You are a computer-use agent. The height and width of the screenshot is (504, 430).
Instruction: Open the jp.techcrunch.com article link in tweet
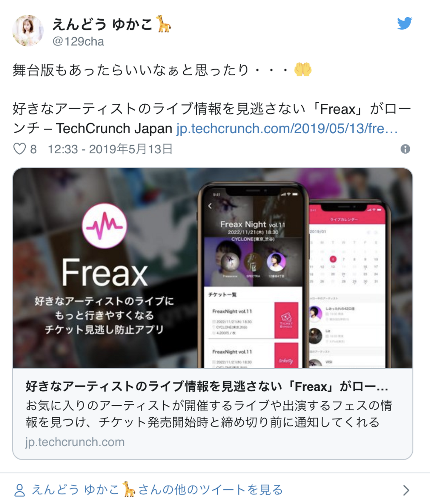pos(287,129)
